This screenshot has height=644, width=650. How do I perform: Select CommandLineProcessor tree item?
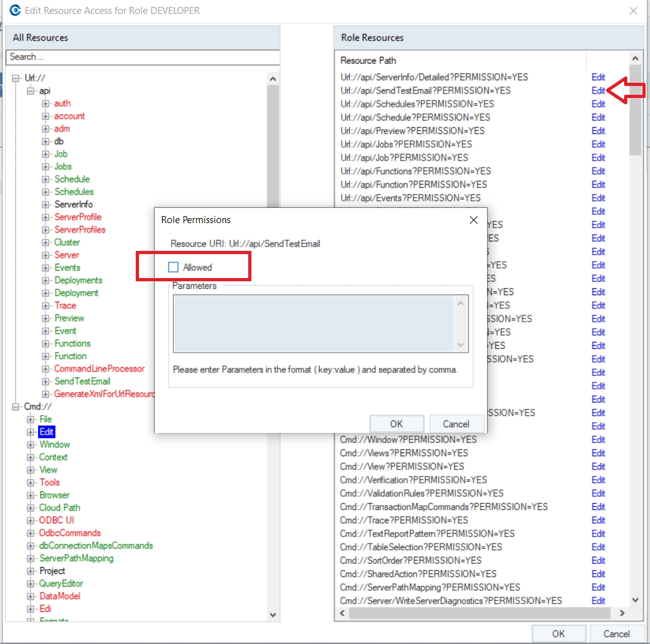coord(99,368)
